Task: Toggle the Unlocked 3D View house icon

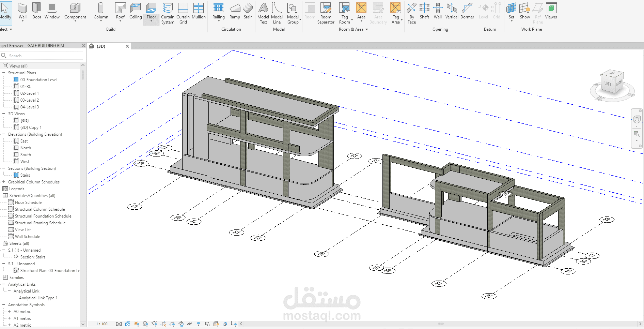Action: pos(181,324)
